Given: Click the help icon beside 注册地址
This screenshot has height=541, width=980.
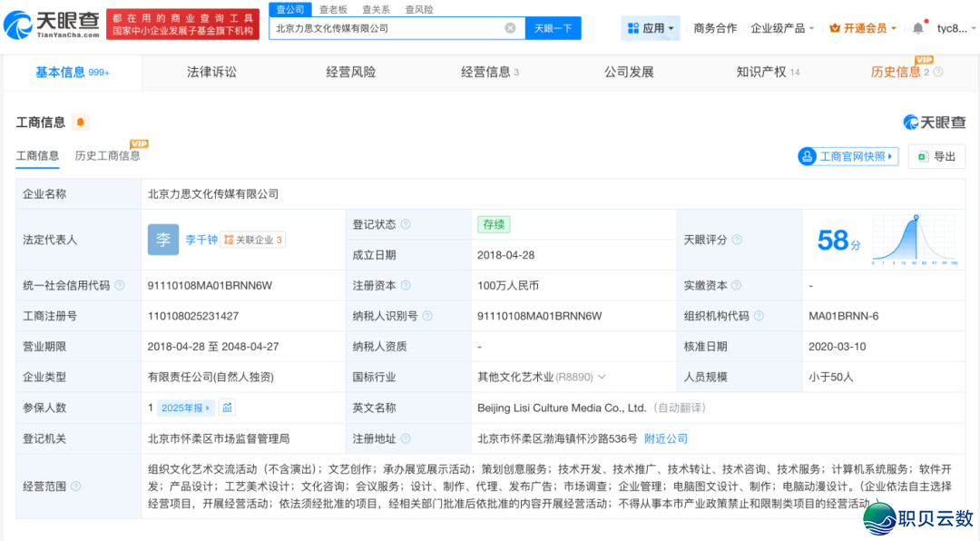Looking at the screenshot, I should point(406,439).
